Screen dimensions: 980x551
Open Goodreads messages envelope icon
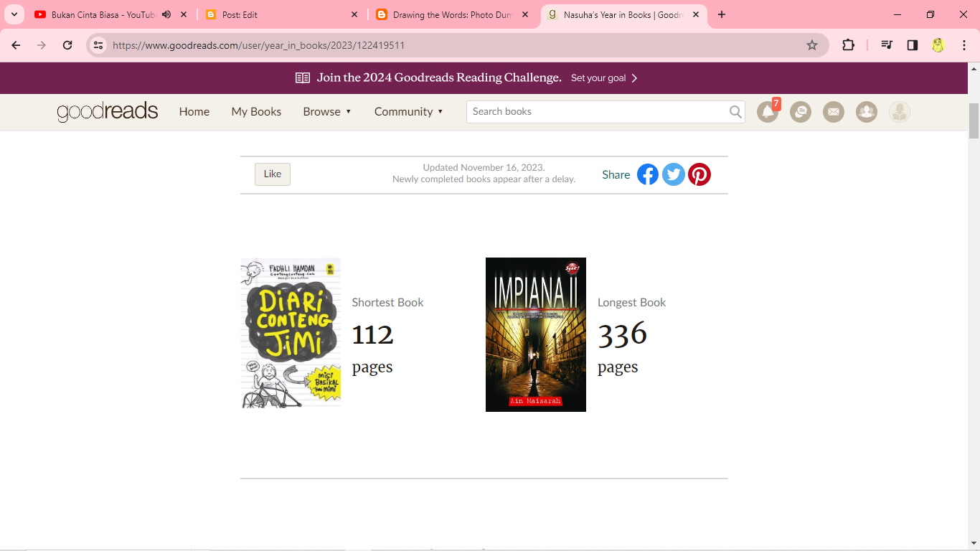coord(834,112)
